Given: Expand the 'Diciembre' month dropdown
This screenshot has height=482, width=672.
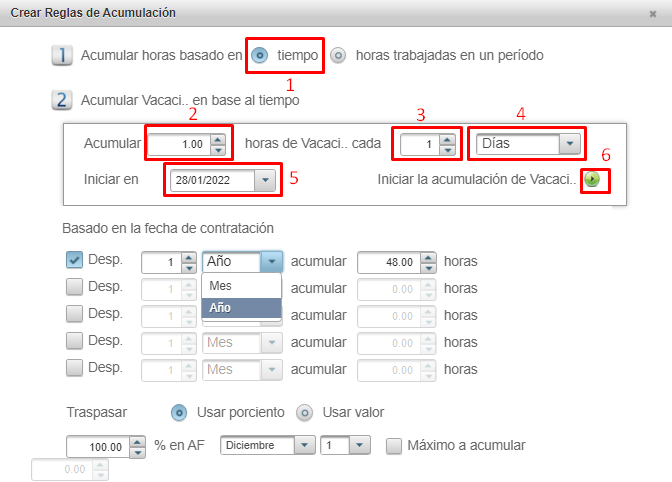Looking at the screenshot, I should coord(306,445).
